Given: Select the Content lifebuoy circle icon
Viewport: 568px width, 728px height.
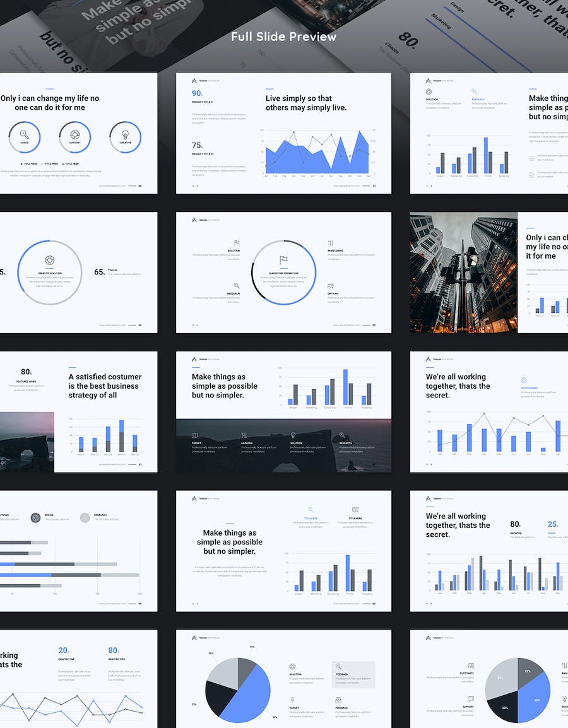Looking at the screenshot, I should [x=75, y=134].
